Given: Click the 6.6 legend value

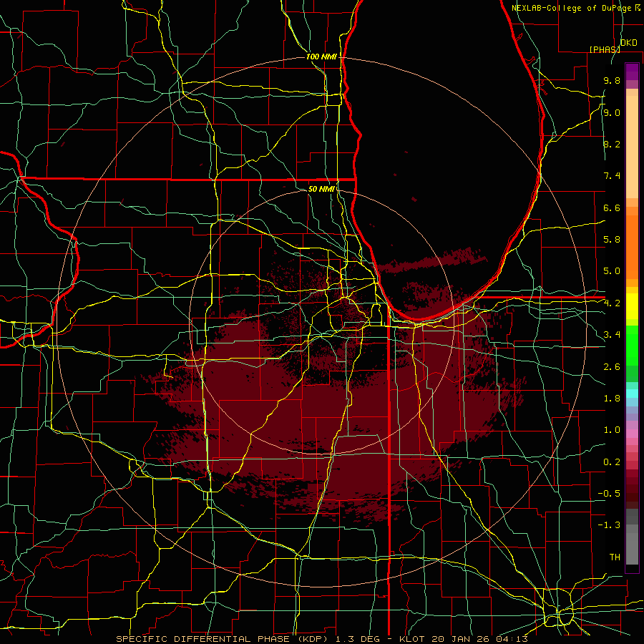Looking at the screenshot, I should pos(612,208).
